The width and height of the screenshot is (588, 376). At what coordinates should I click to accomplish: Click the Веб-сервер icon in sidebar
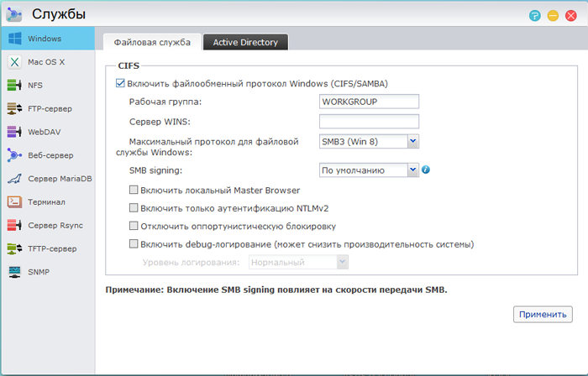pyautogui.click(x=14, y=155)
